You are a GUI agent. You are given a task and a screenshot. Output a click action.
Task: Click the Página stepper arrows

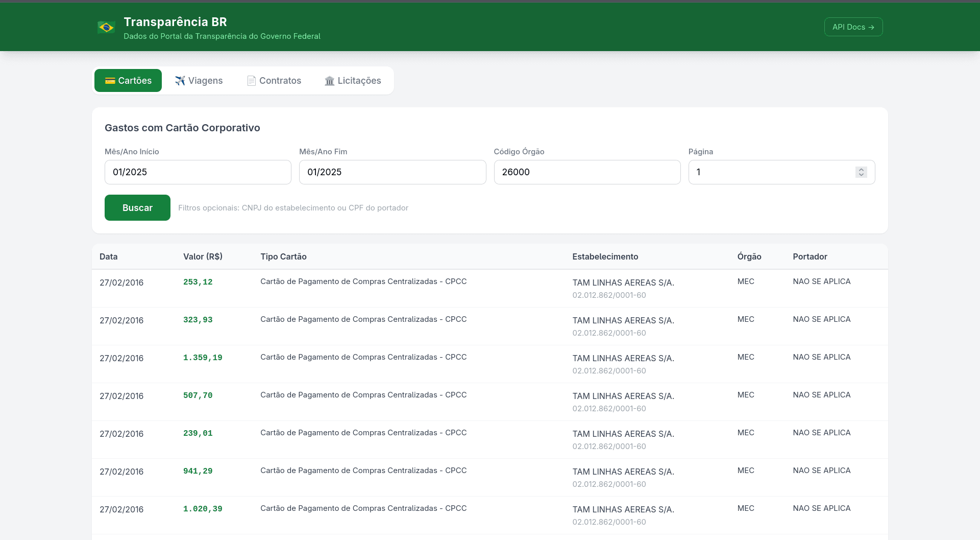click(861, 172)
